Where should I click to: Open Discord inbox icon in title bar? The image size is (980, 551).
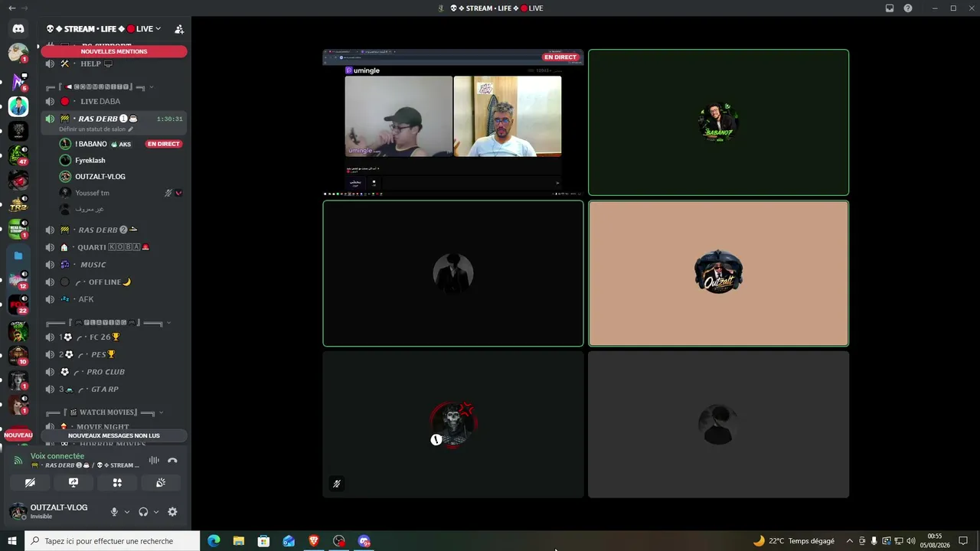[890, 8]
